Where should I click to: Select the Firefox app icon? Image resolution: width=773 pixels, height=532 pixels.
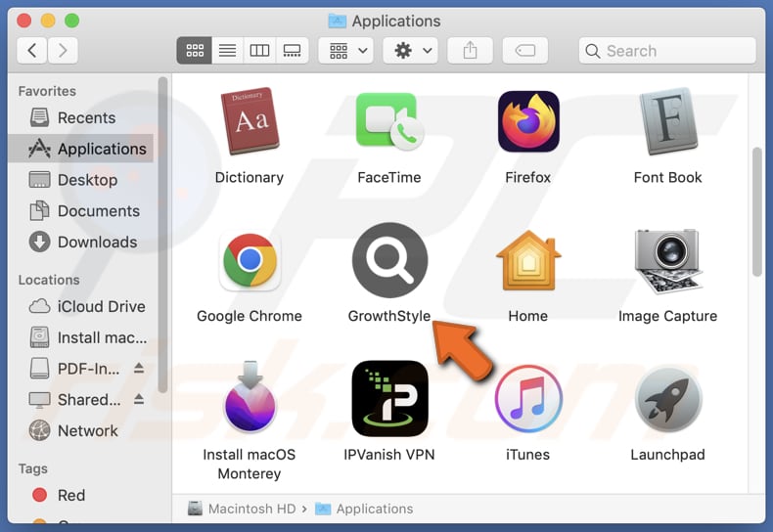528,121
